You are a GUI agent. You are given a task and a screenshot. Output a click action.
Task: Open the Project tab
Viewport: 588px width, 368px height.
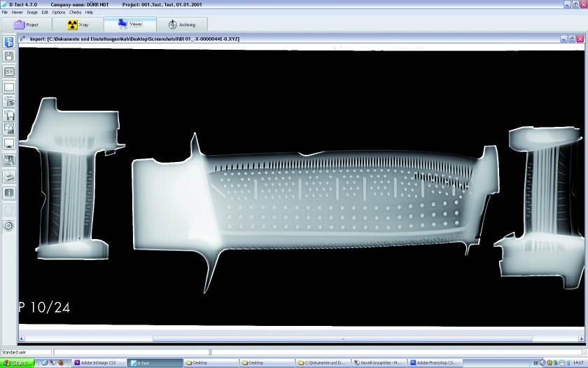click(x=26, y=25)
